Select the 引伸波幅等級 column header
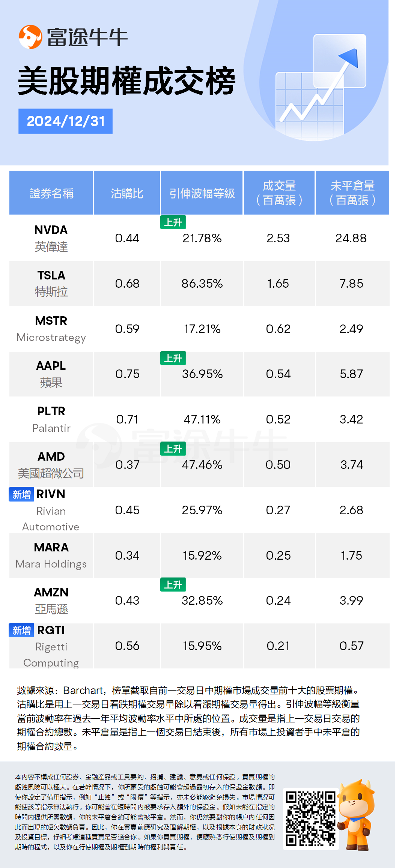The image size is (399, 868). point(202,193)
